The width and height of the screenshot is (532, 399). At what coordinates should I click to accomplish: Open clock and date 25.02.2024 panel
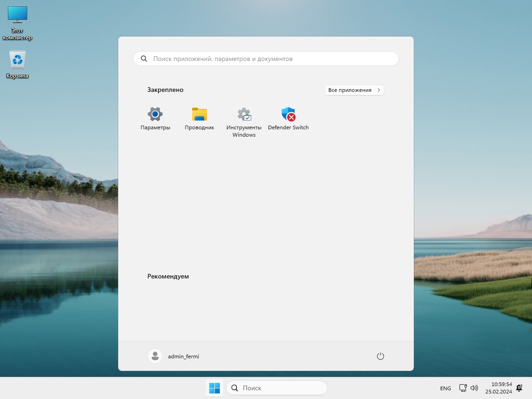498,388
